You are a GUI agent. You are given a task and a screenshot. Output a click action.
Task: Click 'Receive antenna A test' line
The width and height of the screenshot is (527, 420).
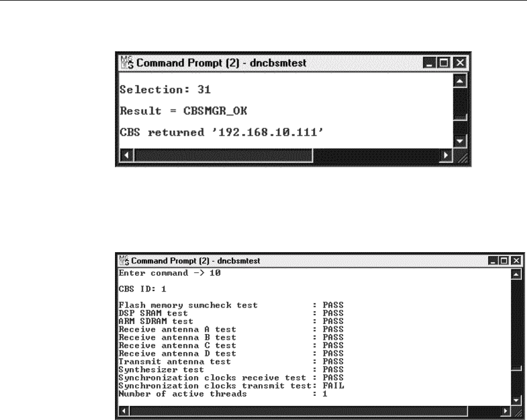point(231,329)
